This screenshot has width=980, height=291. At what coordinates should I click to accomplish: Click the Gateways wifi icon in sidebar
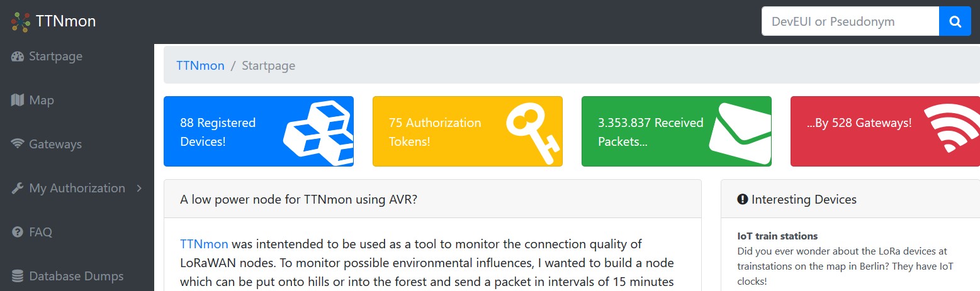[18, 144]
